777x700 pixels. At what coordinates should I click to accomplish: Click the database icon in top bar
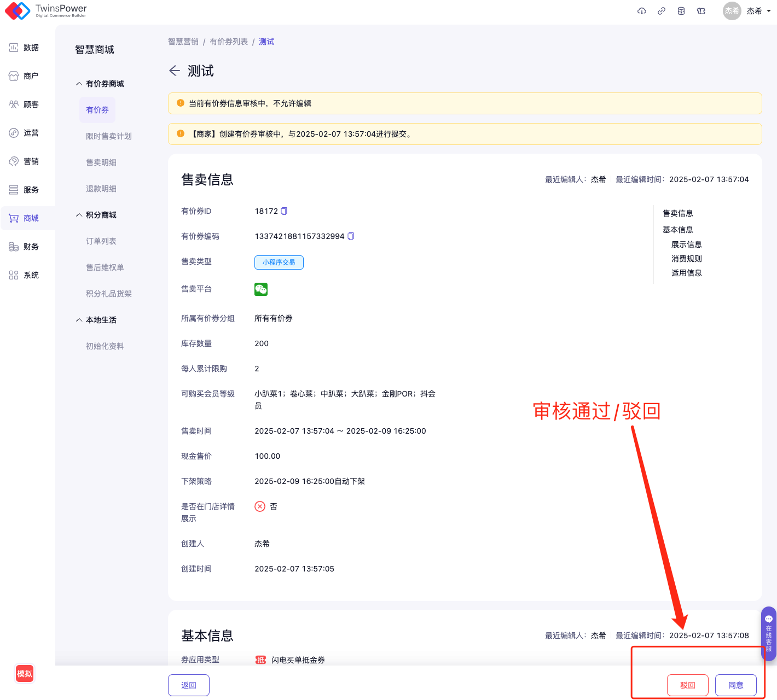pyautogui.click(x=681, y=11)
